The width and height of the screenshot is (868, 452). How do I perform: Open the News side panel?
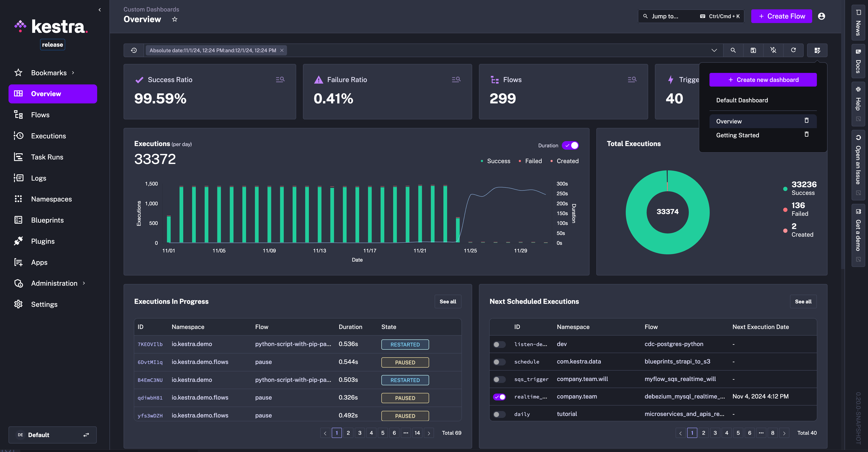point(858,23)
